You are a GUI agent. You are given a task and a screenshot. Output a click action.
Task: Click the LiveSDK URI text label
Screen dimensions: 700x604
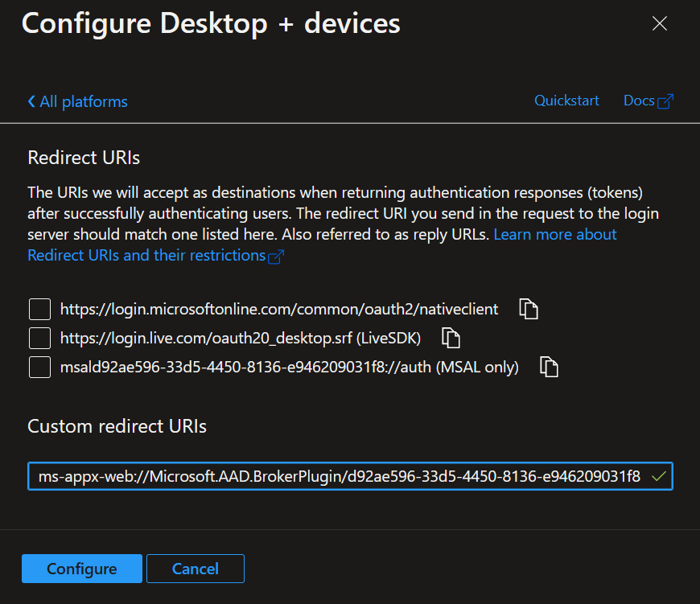tap(241, 338)
